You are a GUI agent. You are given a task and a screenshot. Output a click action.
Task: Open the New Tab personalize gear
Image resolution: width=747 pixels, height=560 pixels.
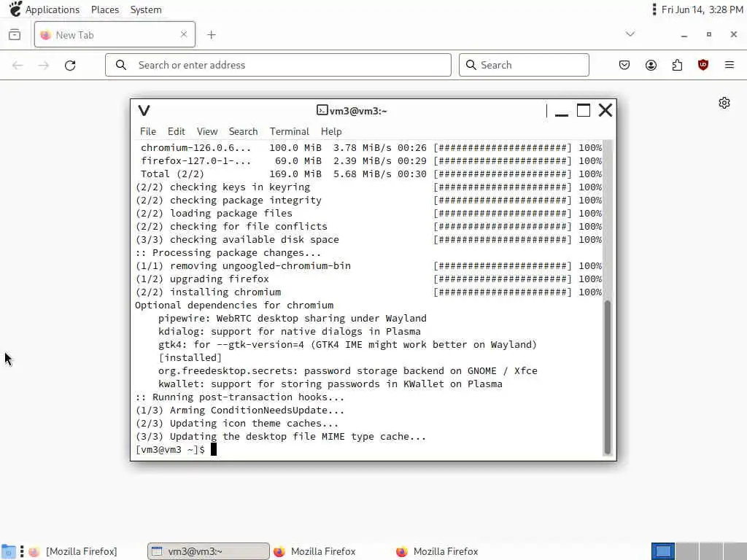click(x=724, y=103)
